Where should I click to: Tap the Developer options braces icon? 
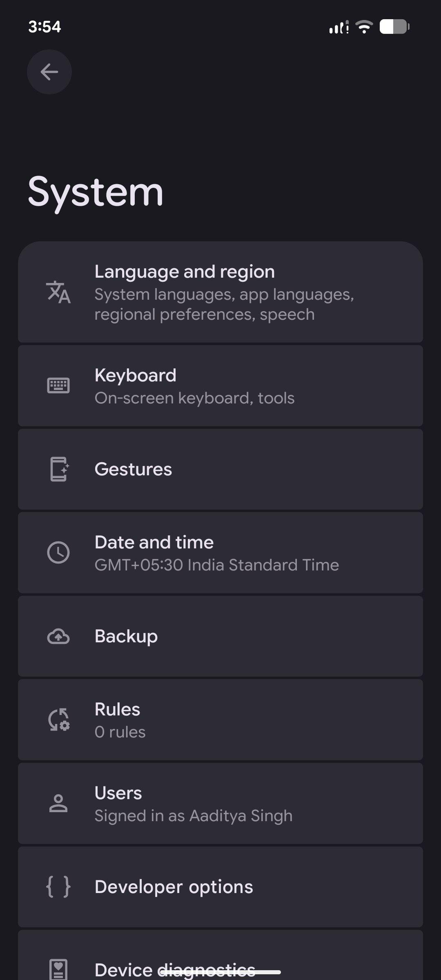click(x=58, y=887)
